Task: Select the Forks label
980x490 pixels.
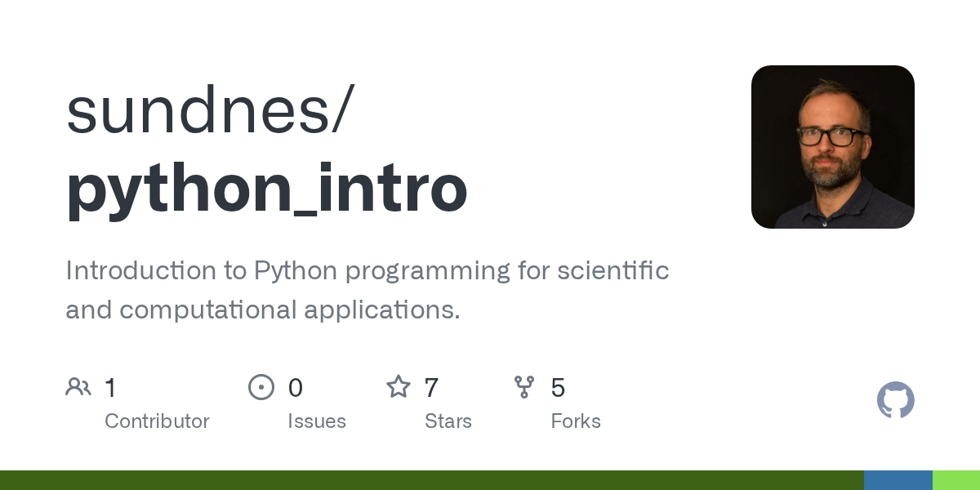Action: pos(576,421)
